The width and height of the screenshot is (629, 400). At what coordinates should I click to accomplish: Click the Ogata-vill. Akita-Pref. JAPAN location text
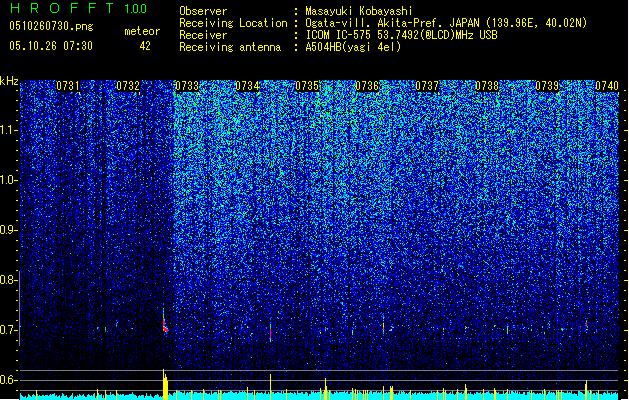[446, 23]
